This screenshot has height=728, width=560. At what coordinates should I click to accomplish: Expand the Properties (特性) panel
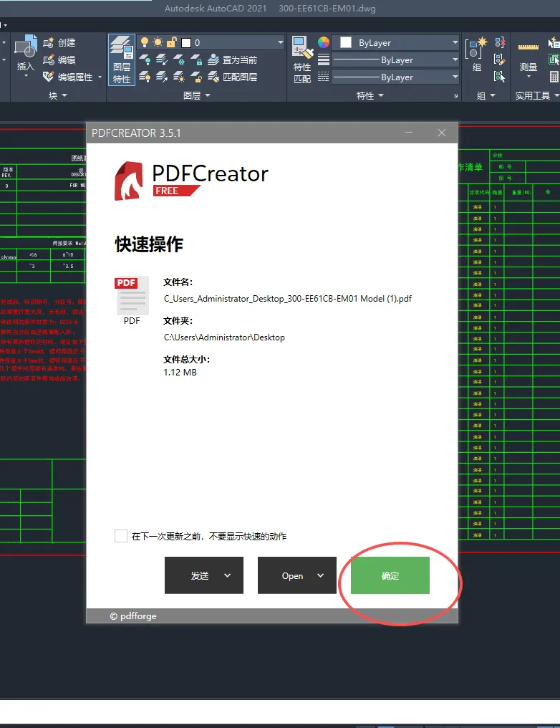coord(370,95)
